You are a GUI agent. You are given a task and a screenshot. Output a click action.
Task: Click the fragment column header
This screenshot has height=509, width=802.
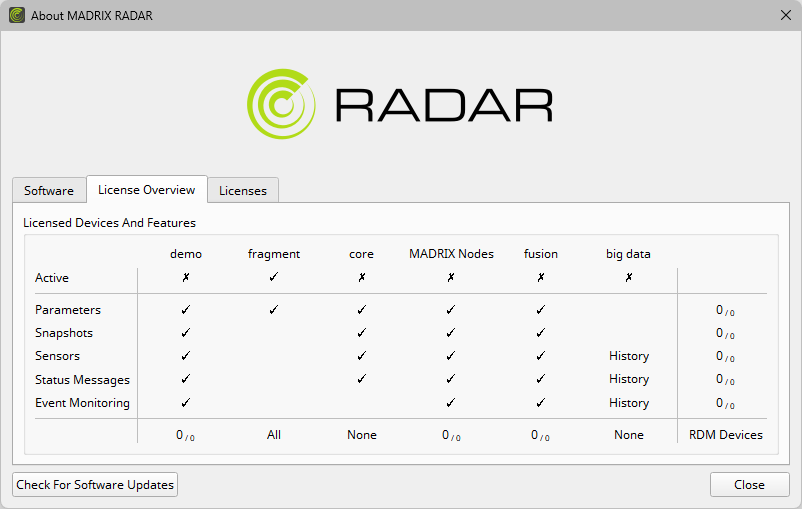point(274,254)
